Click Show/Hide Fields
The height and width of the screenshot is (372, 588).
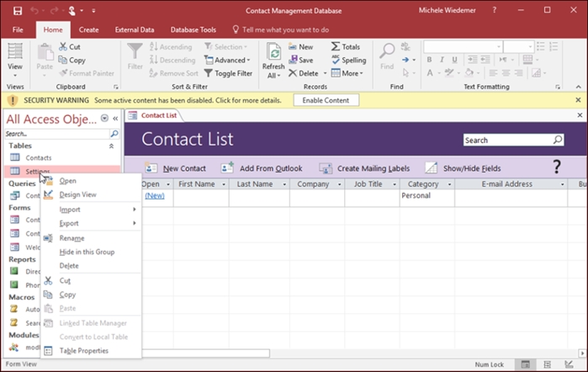coord(463,168)
